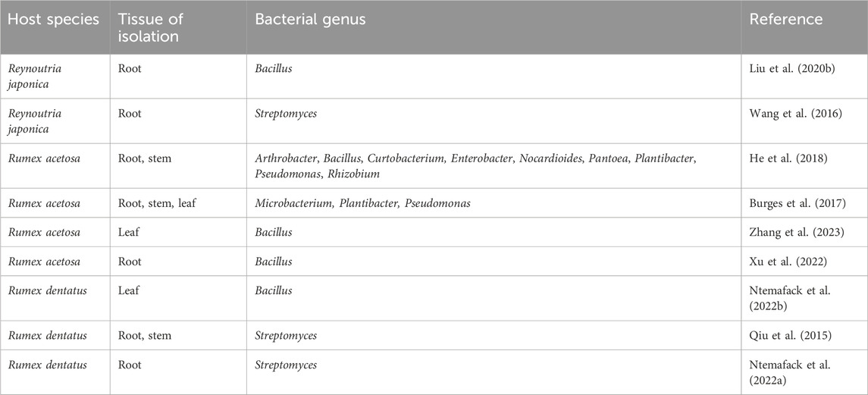Click the Reference column header

pyautogui.click(x=785, y=20)
